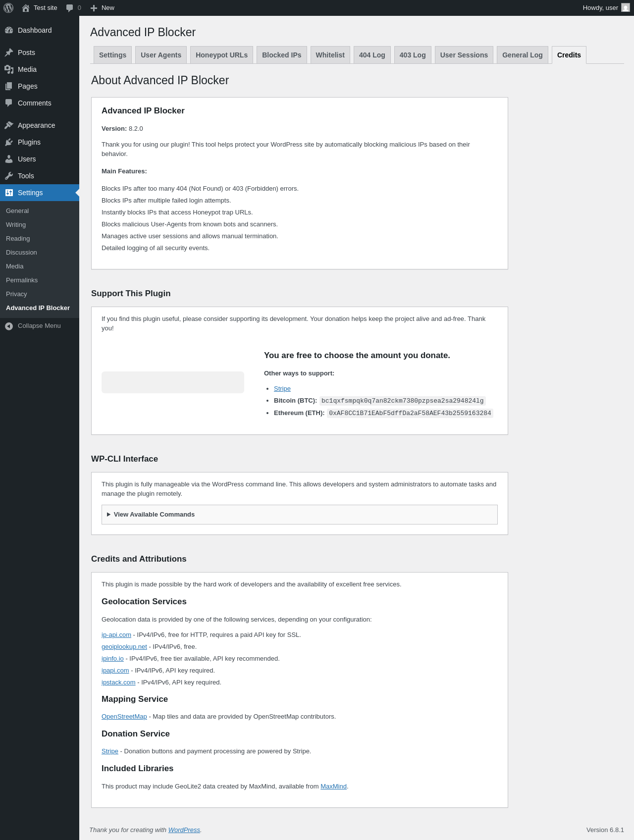Click the WordPress logo icon

[x=8, y=8]
